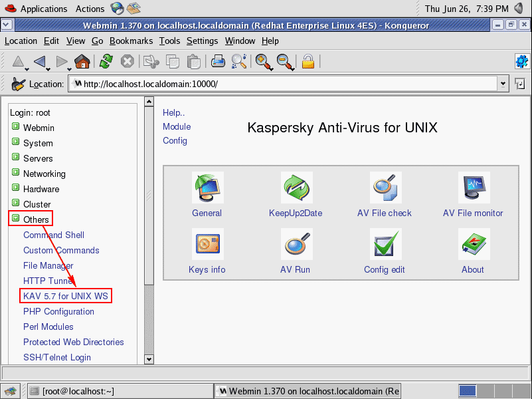Viewport: 532px width, 399px height.
Task: Copy selection using the toolbar icon
Action: [173, 61]
